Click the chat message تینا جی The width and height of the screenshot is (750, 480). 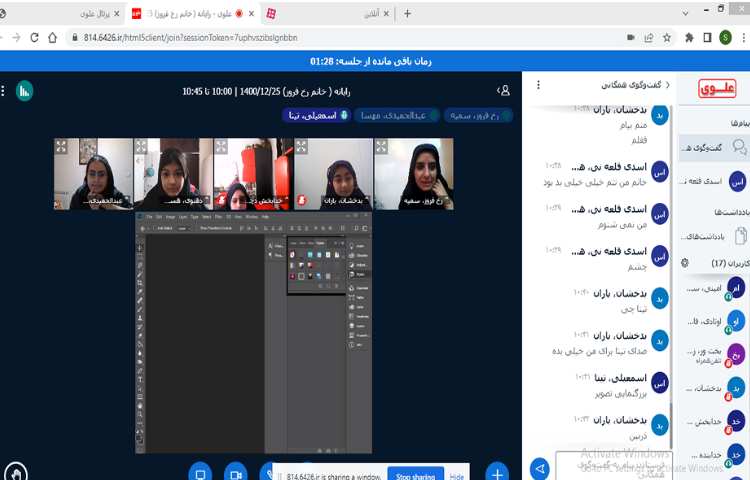point(634,309)
